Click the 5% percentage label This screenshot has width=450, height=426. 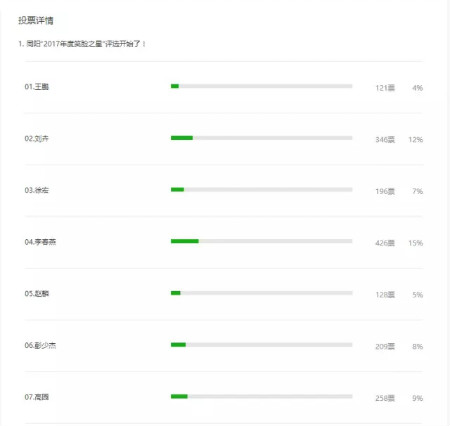418,295
